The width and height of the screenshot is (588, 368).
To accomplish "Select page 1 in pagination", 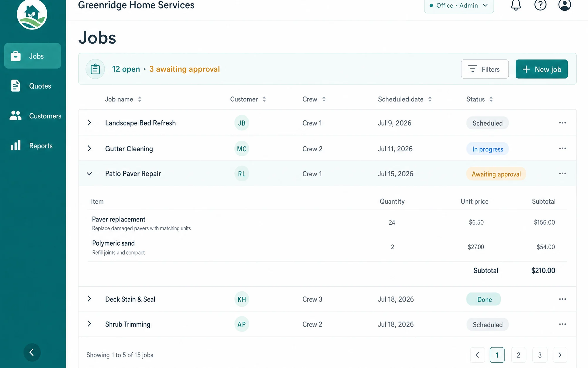I will pyautogui.click(x=497, y=355).
